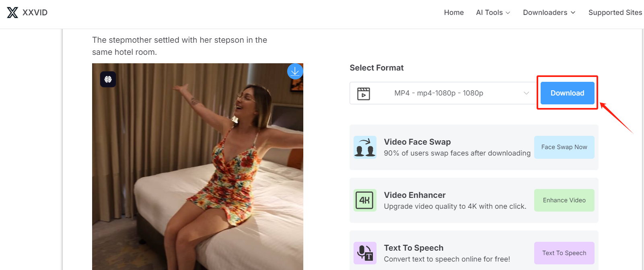This screenshot has width=644, height=270.
Task: Click the Video Face Swap heading
Action: pos(417,142)
